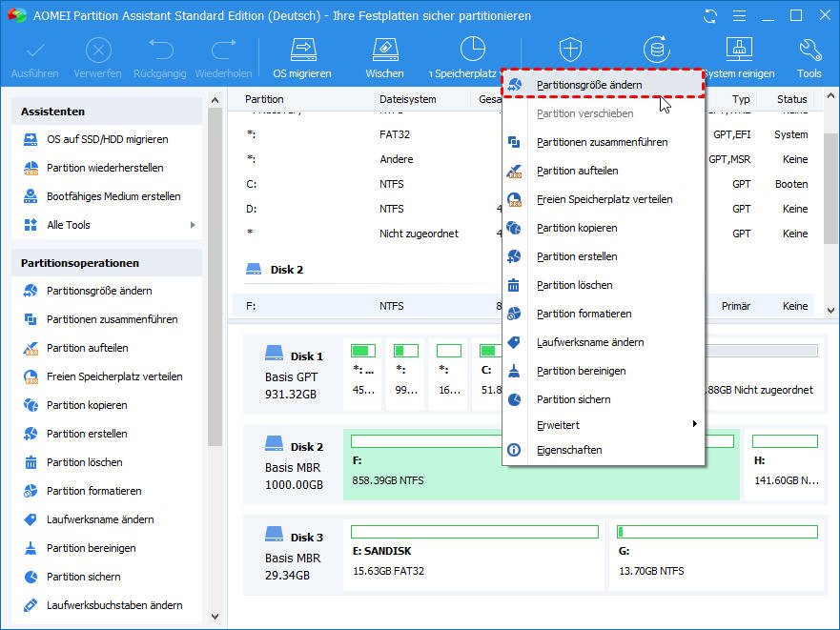Select Disk 3 Basis MBR label
This screenshot has height=630, width=840.
294,555
